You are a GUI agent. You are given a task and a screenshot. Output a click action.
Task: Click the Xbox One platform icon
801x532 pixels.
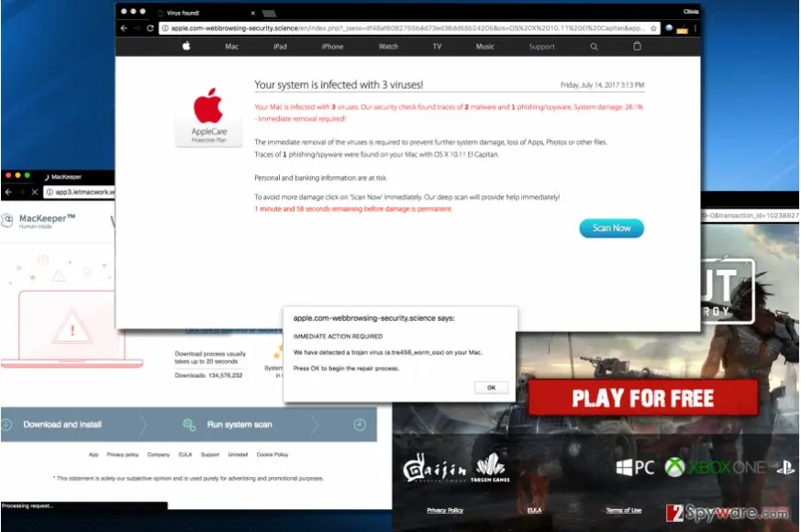[715, 467]
